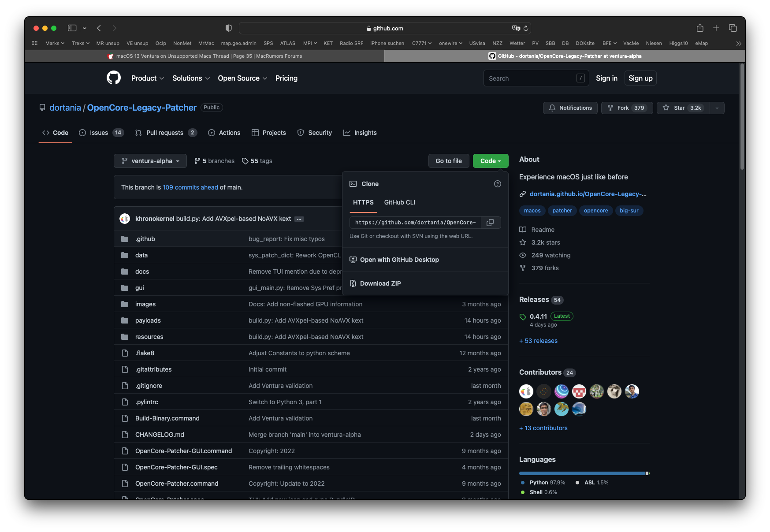
Task: Select the GitHub CLI clone tab
Action: tap(400, 202)
